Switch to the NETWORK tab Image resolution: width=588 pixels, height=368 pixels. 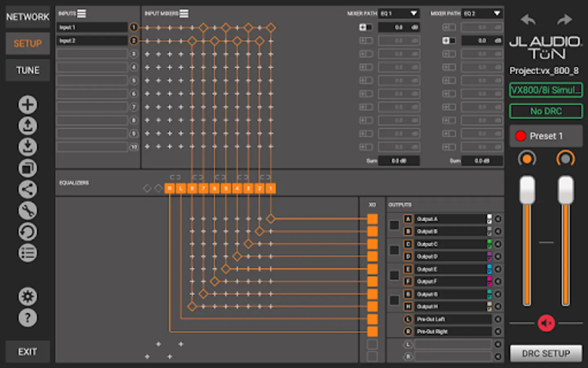(x=28, y=17)
